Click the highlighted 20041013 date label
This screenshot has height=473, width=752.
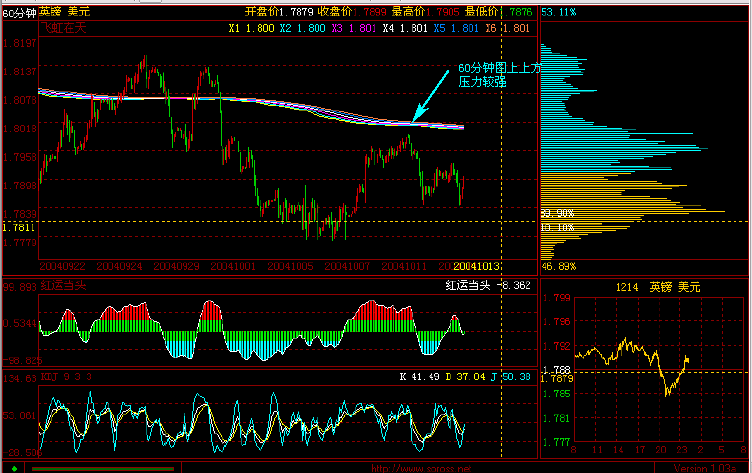pos(476,266)
